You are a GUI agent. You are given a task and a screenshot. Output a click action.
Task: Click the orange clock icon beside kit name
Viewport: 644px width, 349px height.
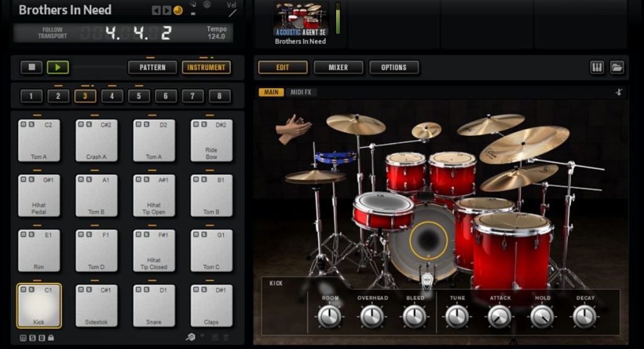178,10
